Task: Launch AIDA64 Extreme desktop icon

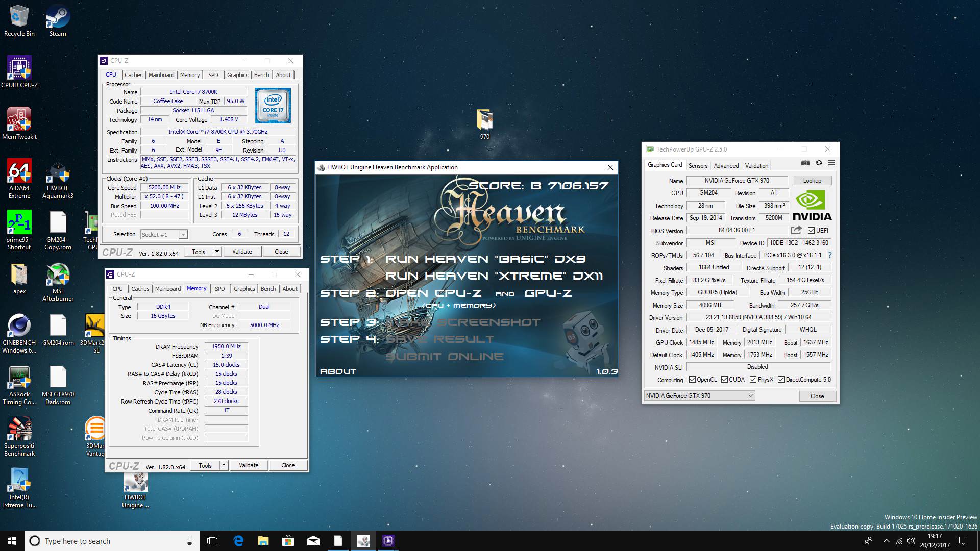Action: 19,179
